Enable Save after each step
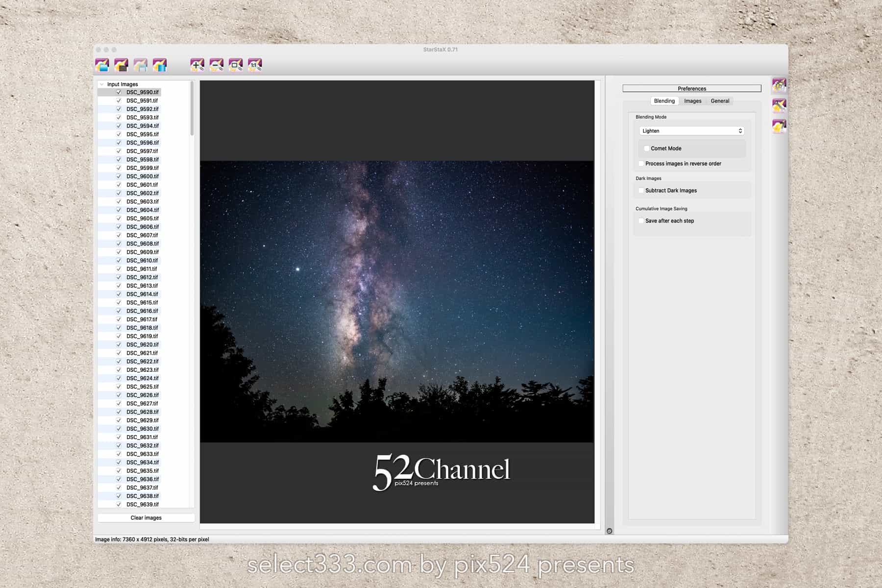Viewport: 882px width, 588px height. coord(641,221)
